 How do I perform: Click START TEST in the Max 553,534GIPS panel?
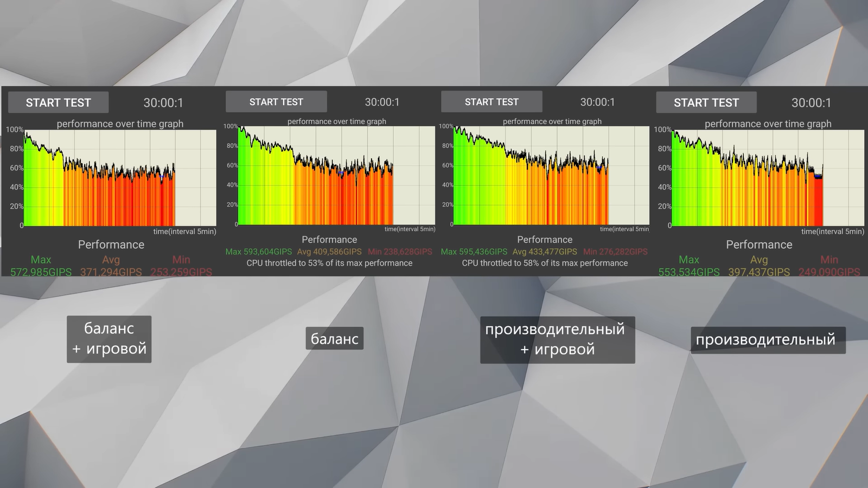(706, 102)
